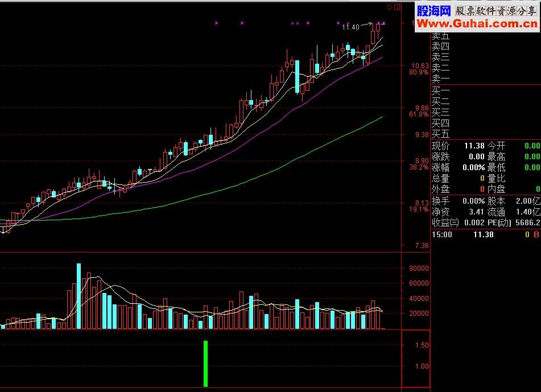Click the PE(动) value 5686.2

(528, 222)
